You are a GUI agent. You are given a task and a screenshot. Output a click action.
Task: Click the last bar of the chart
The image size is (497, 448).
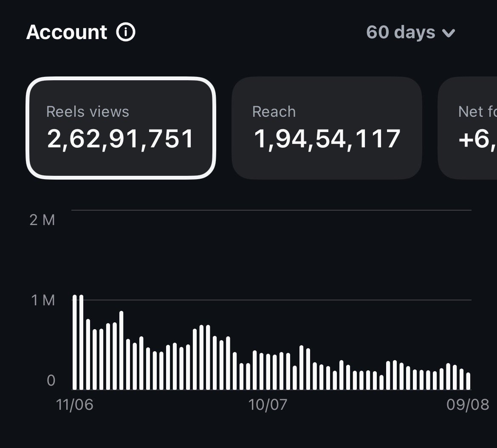click(x=468, y=381)
